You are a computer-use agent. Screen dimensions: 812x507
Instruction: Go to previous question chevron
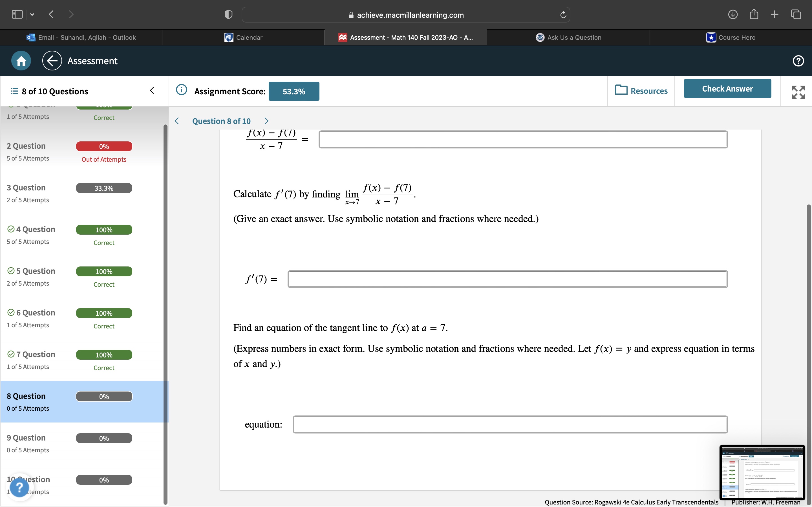click(x=177, y=121)
